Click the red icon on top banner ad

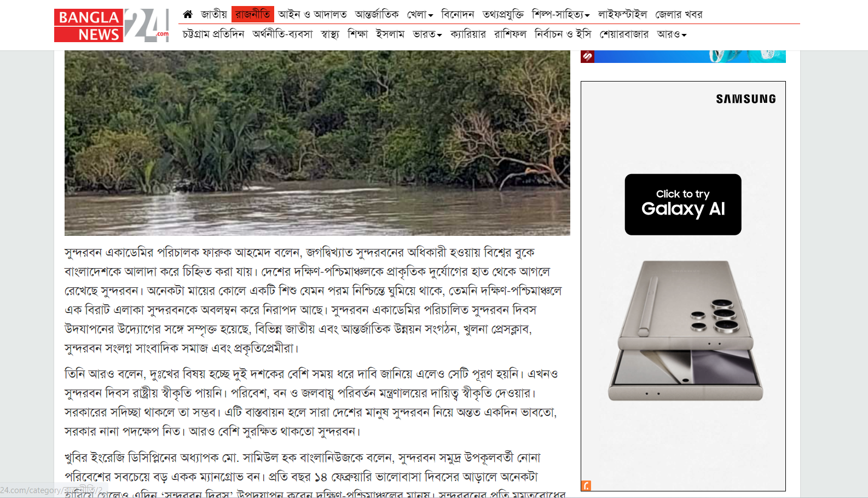click(587, 56)
